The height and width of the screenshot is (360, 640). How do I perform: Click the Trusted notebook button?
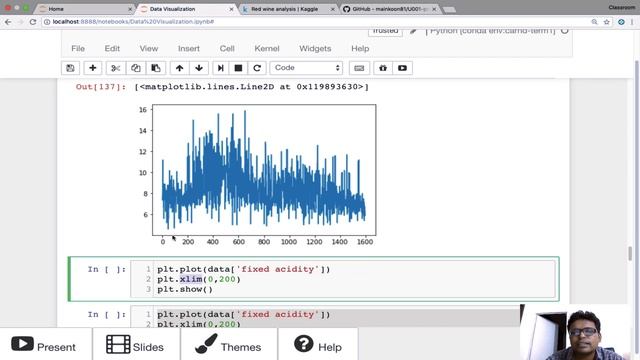[385, 31]
